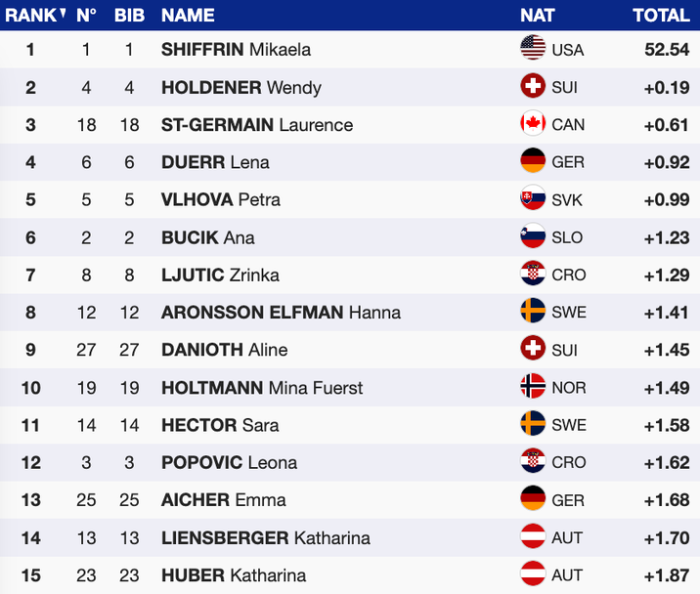This screenshot has width=700, height=594.
Task: Click the Slovenia flag next to Bucik
Action: [533, 236]
